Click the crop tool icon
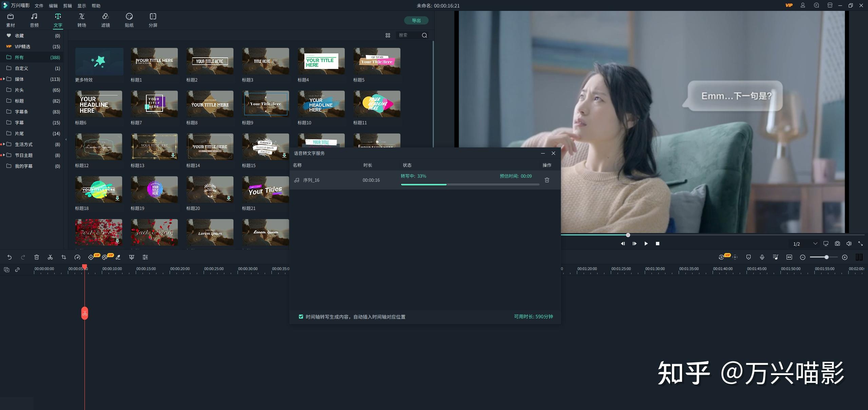 tap(64, 257)
